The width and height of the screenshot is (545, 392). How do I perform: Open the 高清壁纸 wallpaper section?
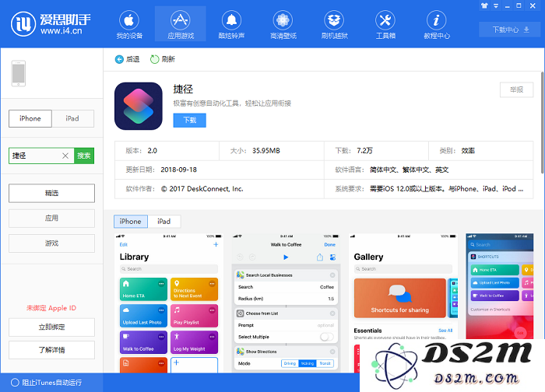283,24
